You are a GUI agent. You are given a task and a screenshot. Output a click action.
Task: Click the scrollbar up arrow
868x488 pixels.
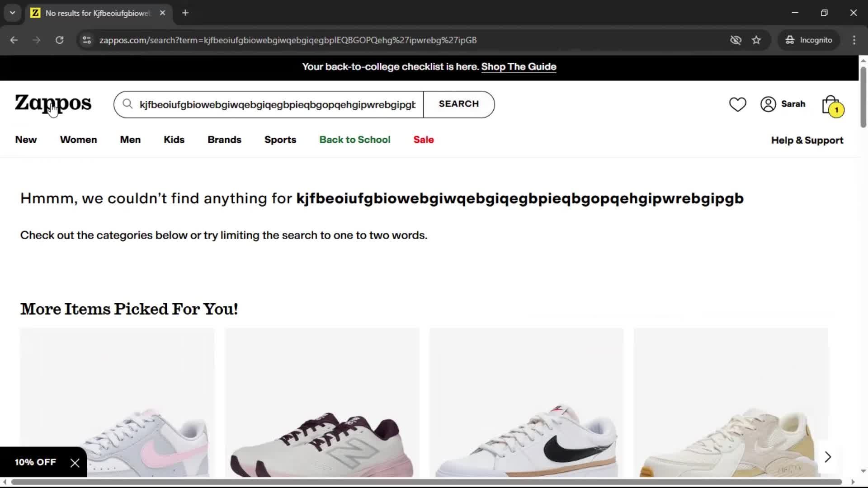pyautogui.click(x=863, y=60)
